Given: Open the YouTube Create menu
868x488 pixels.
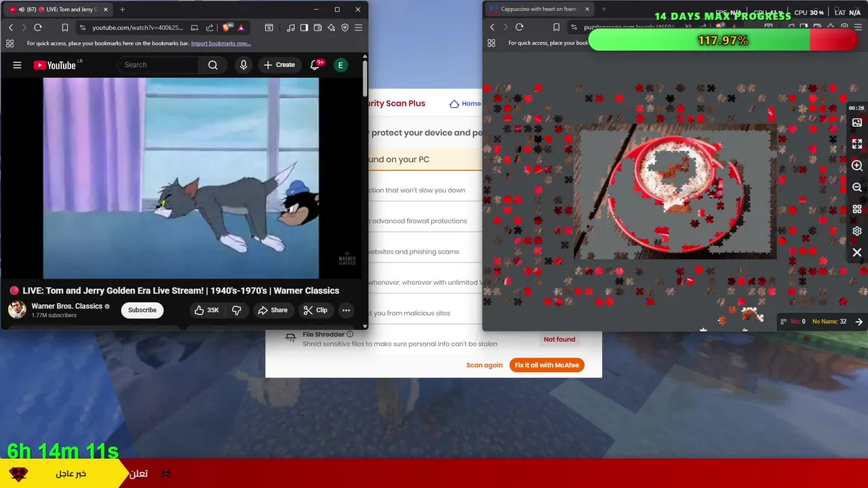Looking at the screenshot, I should 279,65.
